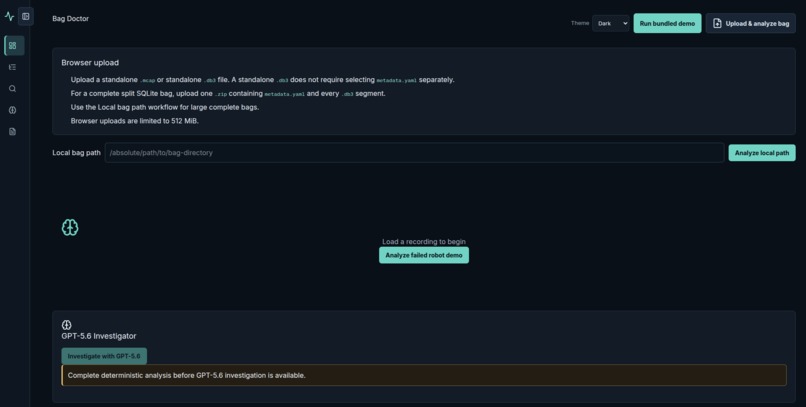Click the file-plus icon on upload button
The image size is (806, 407).
(717, 24)
